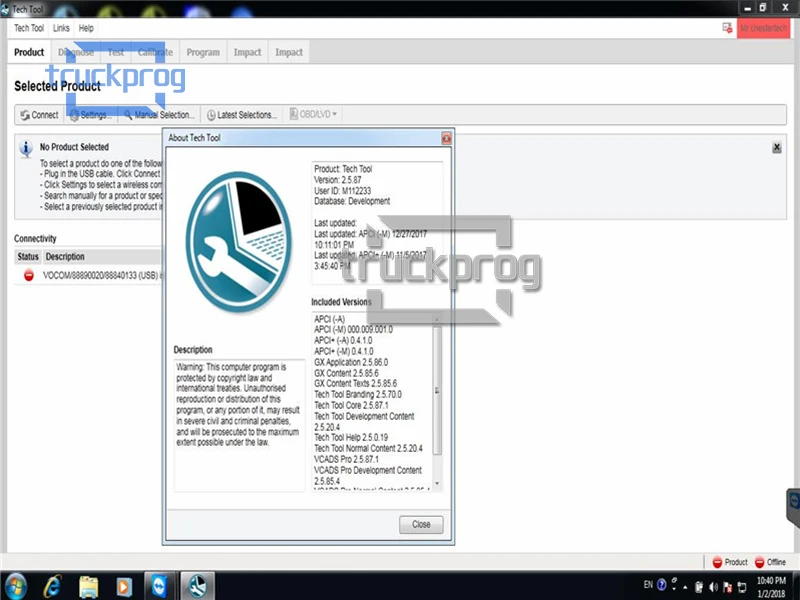Switch to the Program tab
The image size is (800, 600).
(x=203, y=52)
